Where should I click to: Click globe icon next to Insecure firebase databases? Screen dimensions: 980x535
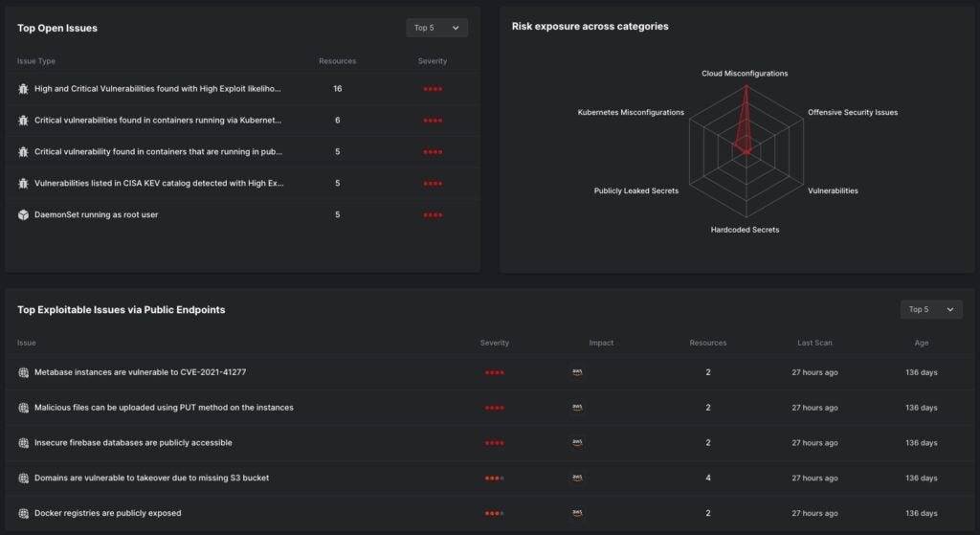tap(24, 443)
